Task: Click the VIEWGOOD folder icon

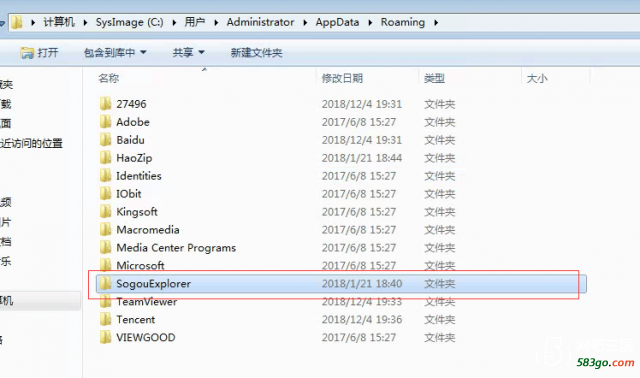Action: [x=105, y=337]
